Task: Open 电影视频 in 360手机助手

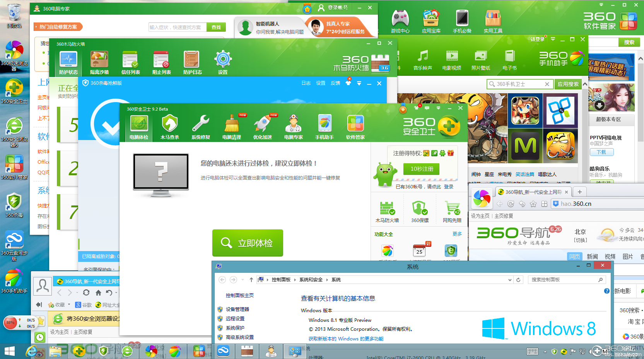Action: (x=452, y=60)
